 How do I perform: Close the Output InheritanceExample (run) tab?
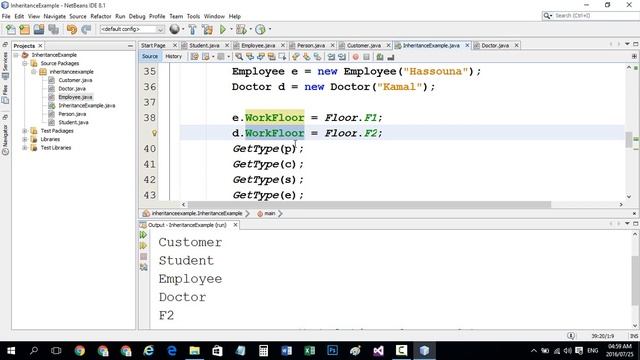pos(235,225)
